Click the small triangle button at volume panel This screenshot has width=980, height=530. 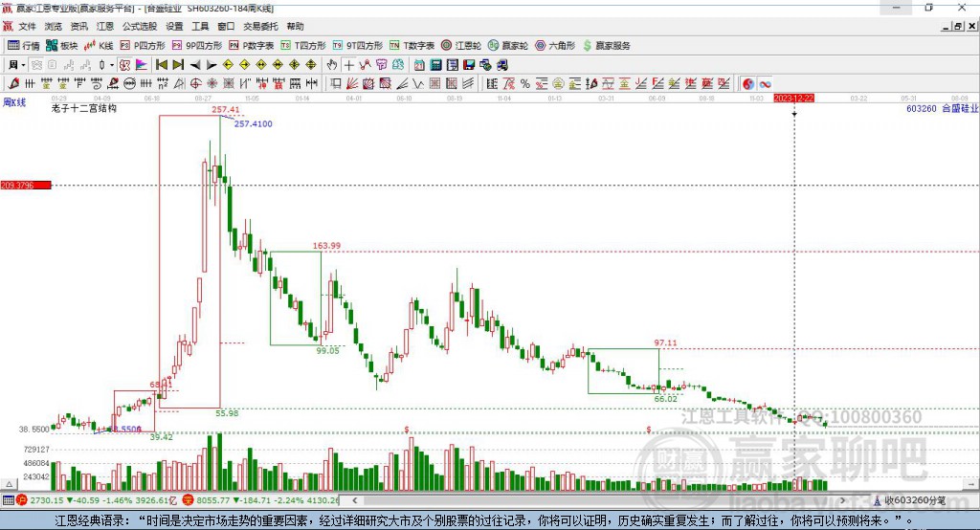(9, 484)
